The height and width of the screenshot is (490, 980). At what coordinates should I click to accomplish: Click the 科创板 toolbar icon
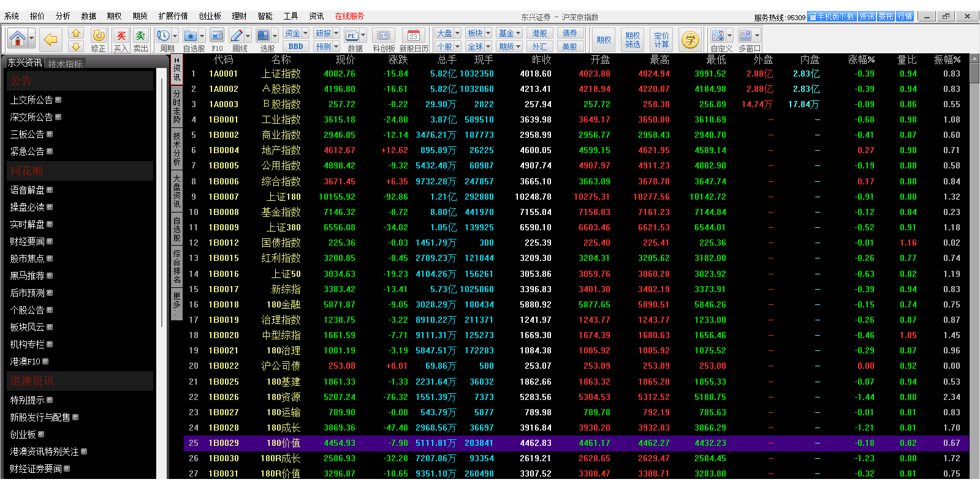(384, 37)
